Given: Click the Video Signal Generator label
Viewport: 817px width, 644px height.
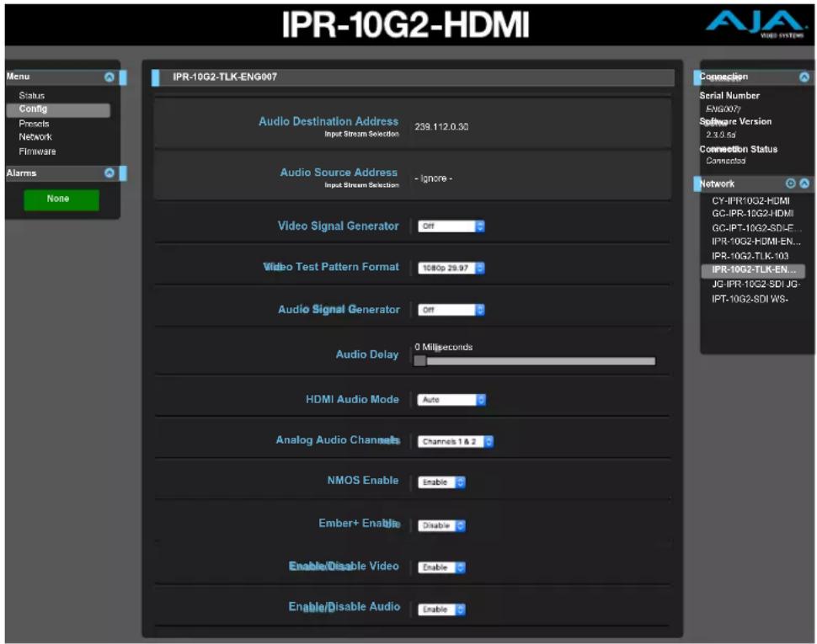Looking at the screenshot, I should [x=338, y=226].
